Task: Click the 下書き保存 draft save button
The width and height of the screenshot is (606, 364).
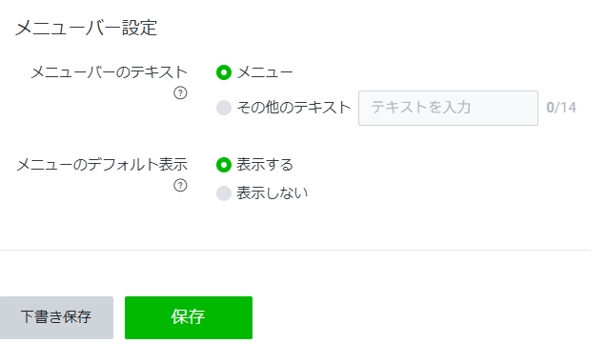Action: click(56, 317)
